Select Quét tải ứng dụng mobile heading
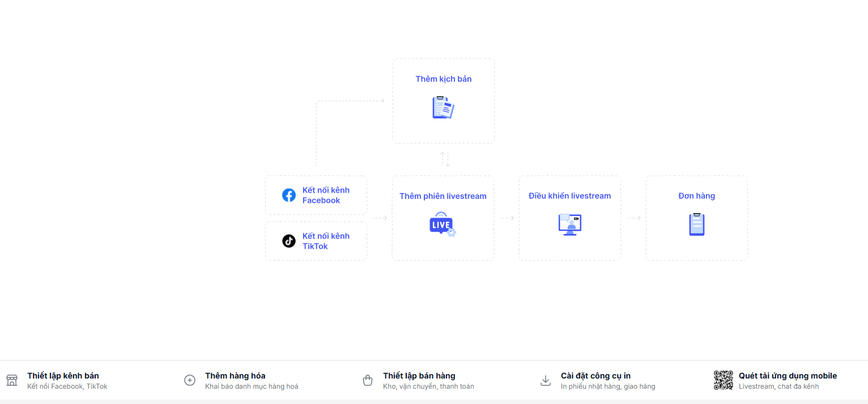This screenshot has width=868, height=404. (788, 376)
